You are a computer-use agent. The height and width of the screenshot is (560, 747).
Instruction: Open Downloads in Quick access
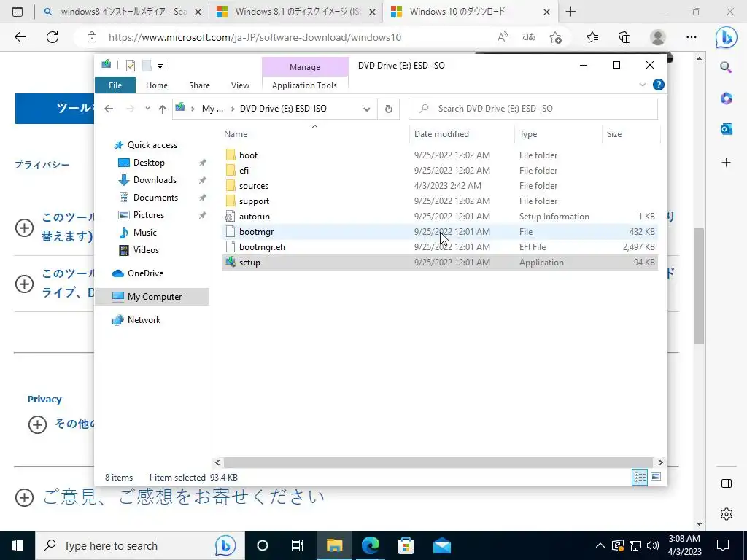point(155,180)
